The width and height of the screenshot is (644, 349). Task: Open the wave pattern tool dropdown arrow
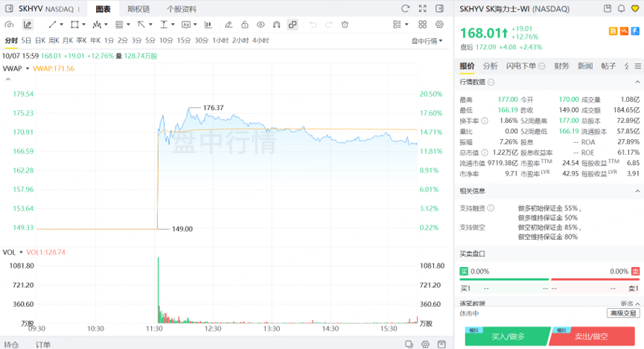(106, 25)
